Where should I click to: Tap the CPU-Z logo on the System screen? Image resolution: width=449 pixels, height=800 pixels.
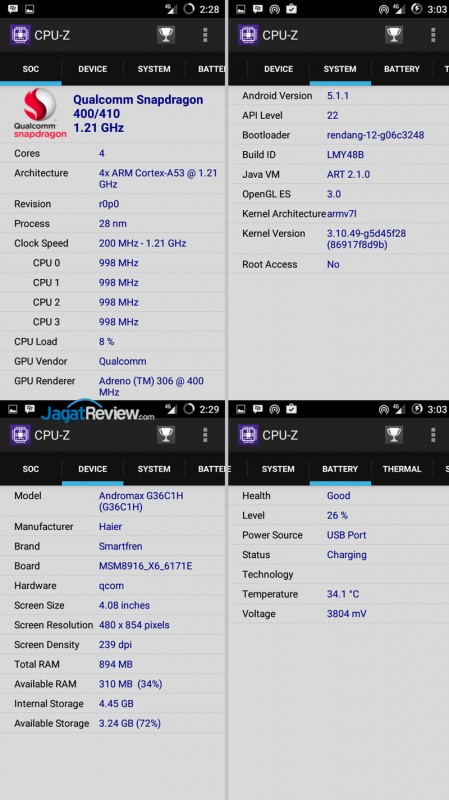click(248, 35)
